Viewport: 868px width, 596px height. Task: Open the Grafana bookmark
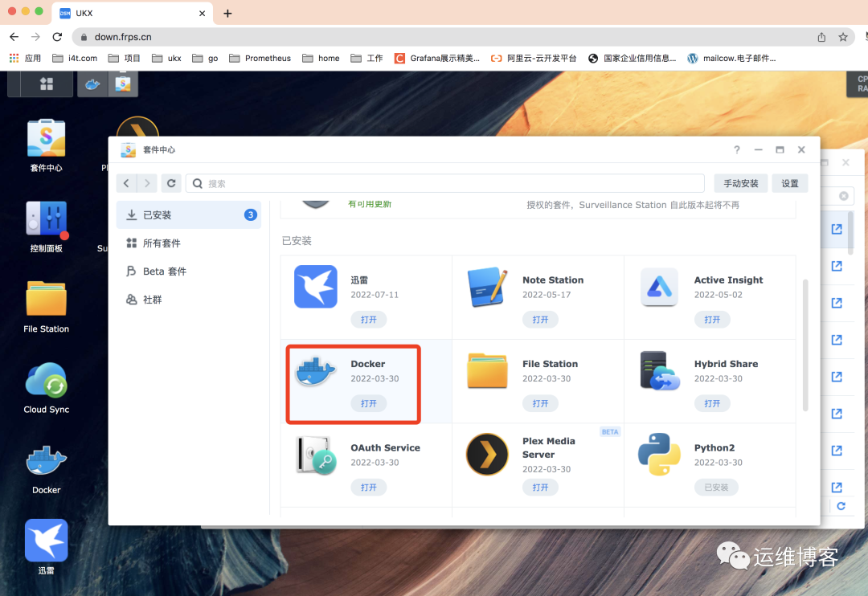(x=436, y=58)
